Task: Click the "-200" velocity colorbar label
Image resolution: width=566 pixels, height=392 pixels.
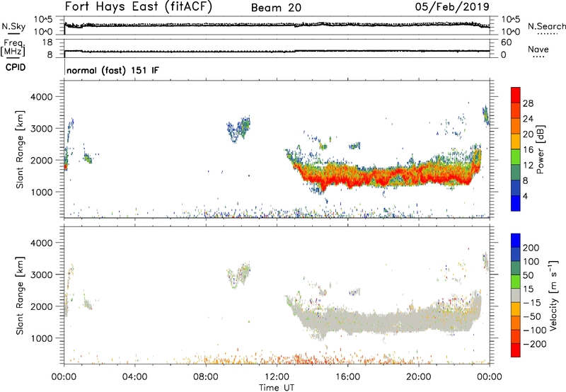Action: point(536,345)
